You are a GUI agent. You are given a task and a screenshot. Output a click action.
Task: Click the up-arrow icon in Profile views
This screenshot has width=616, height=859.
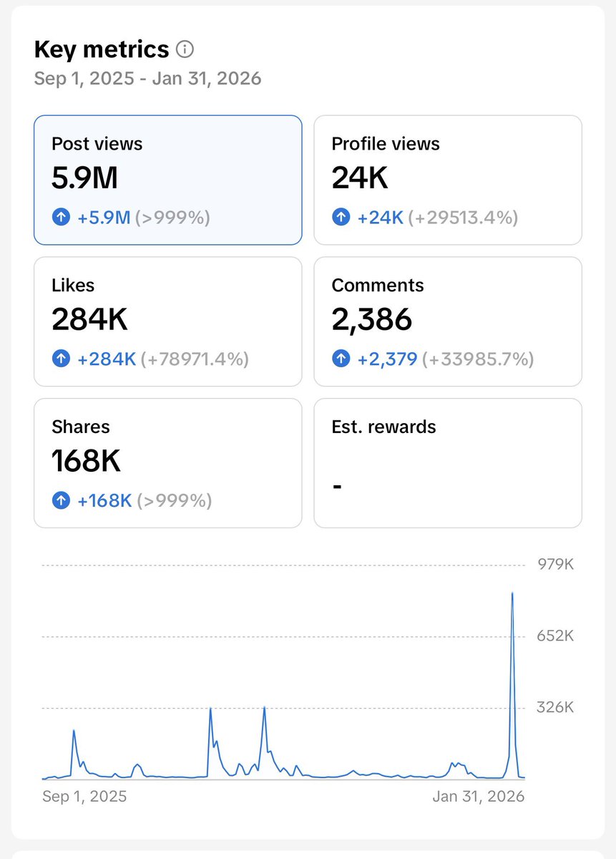point(341,218)
